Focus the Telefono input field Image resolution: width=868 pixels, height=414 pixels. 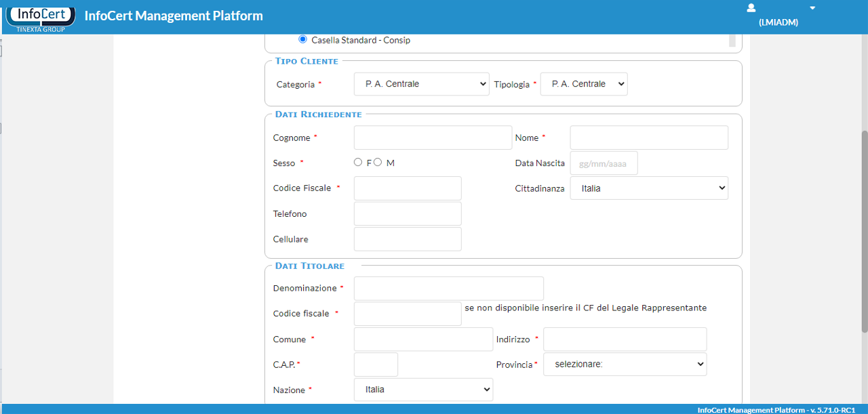coord(408,214)
